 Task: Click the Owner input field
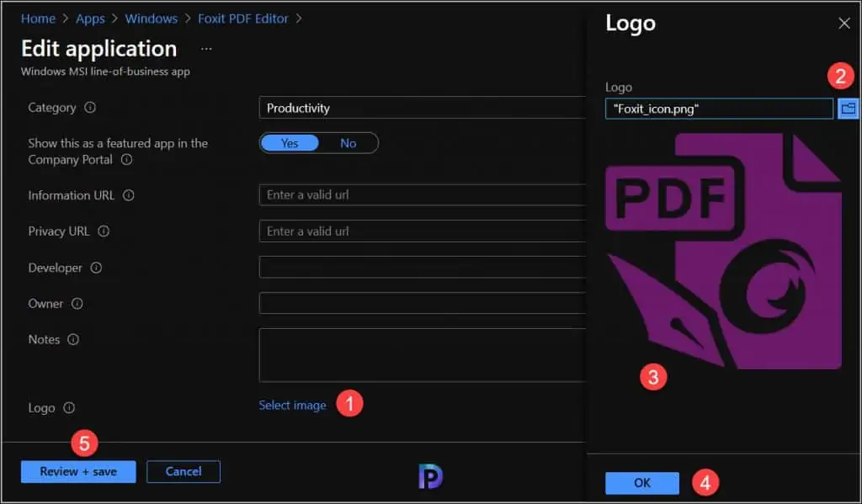(423, 304)
